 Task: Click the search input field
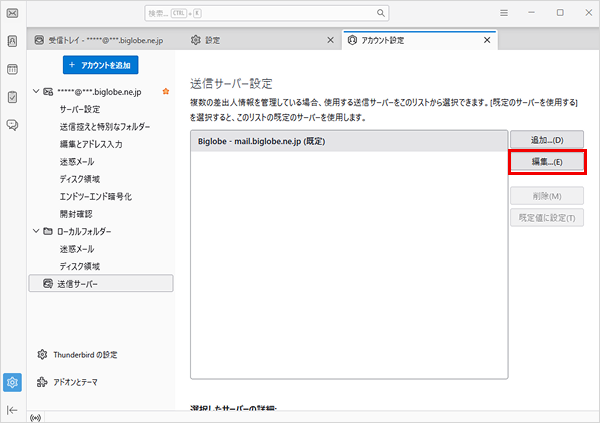pos(267,13)
